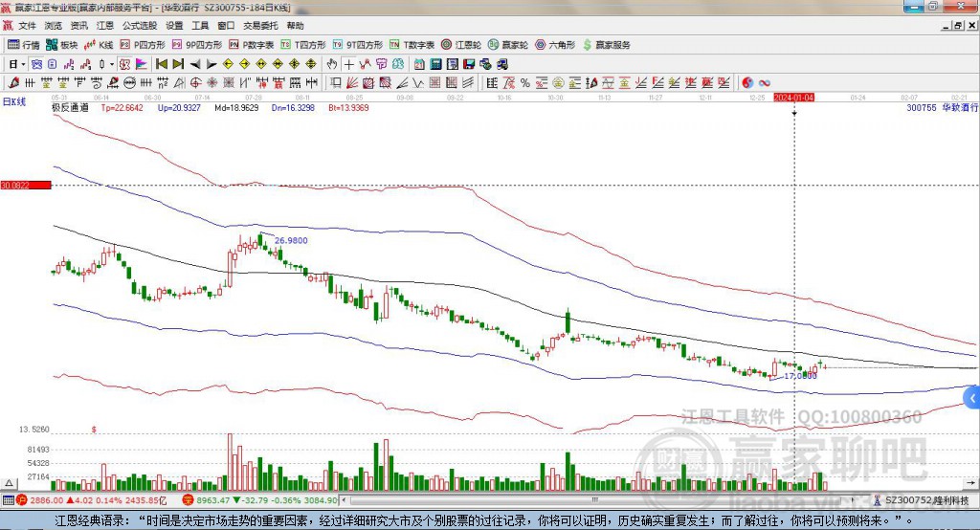Viewport: 980px width, 530px height.
Task: Click the save floppy disk icon
Action: pos(469,64)
